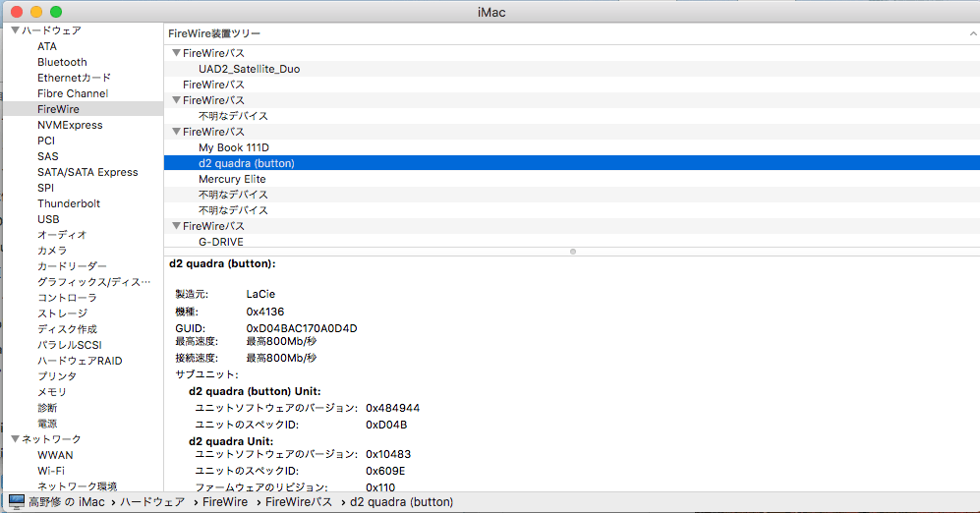Select My Book 111D device
980x513 pixels.
pyautogui.click(x=572, y=147)
